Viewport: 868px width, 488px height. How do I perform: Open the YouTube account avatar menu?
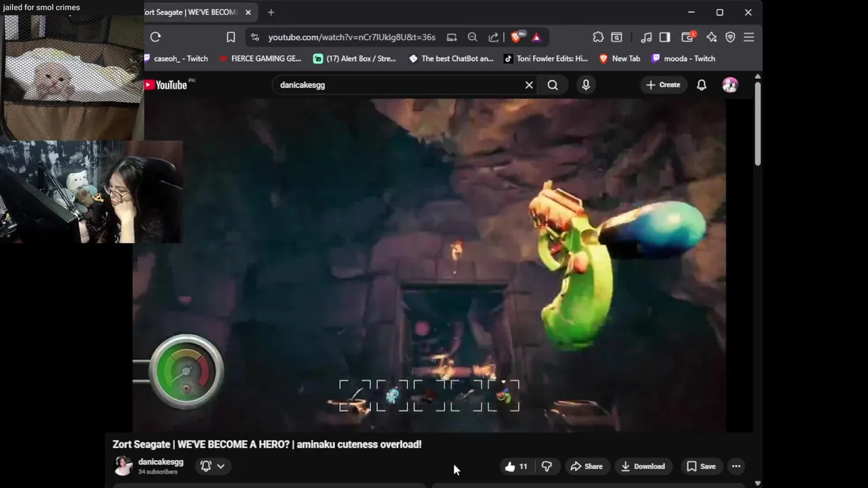pyautogui.click(x=730, y=85)
